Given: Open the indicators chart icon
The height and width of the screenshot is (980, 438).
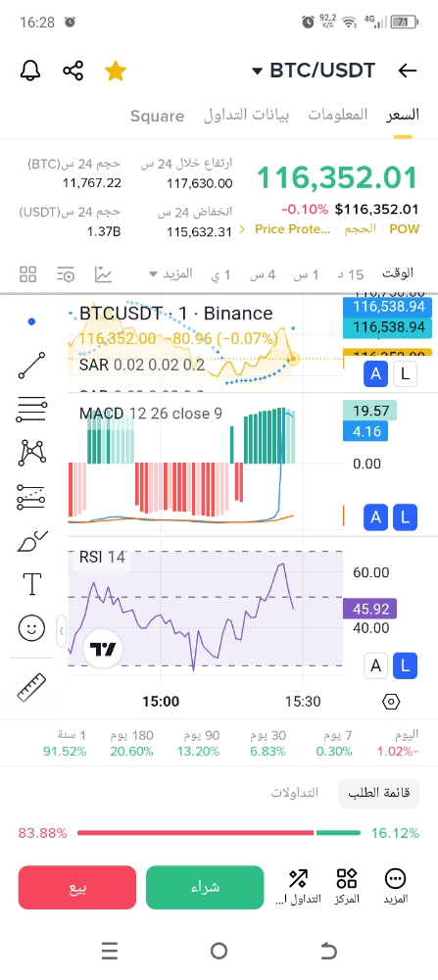Looking at the screenshot, I should point(103,273).
